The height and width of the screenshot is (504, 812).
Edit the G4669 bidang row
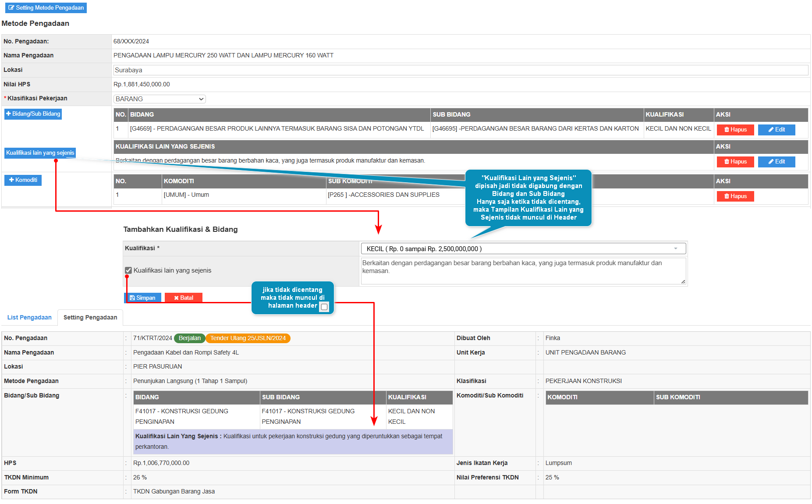776,130
